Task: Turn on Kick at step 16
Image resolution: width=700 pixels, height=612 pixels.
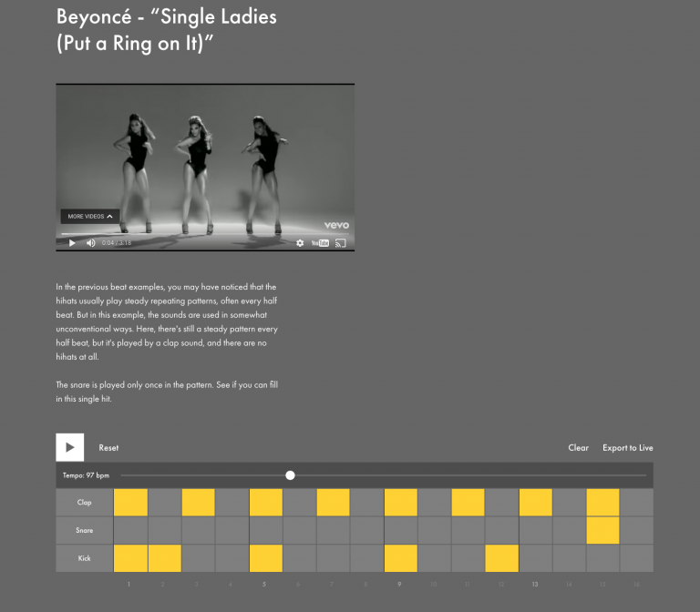Action: click(636, 558)
